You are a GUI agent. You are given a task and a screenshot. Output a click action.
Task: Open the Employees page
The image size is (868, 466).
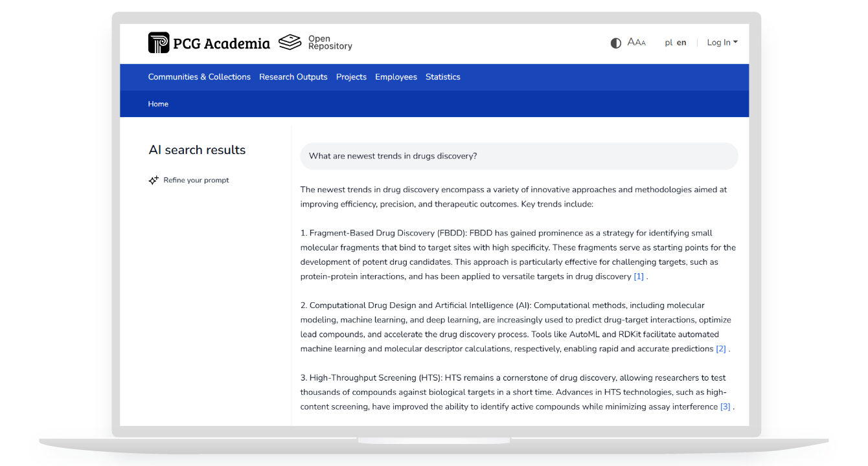point(396,77)
